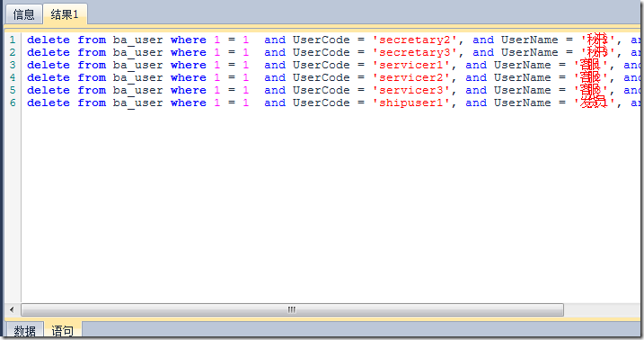Click 'where' keyword on line 4
Image resolution: width=644 pixels, height=340 pixels.
pyautogui.click(x=189, y=77)
